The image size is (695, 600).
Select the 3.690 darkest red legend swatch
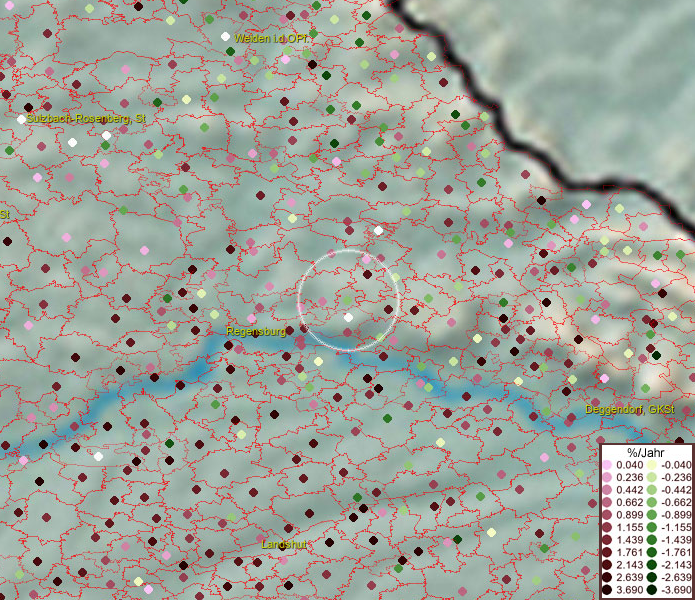pos(607,590)
